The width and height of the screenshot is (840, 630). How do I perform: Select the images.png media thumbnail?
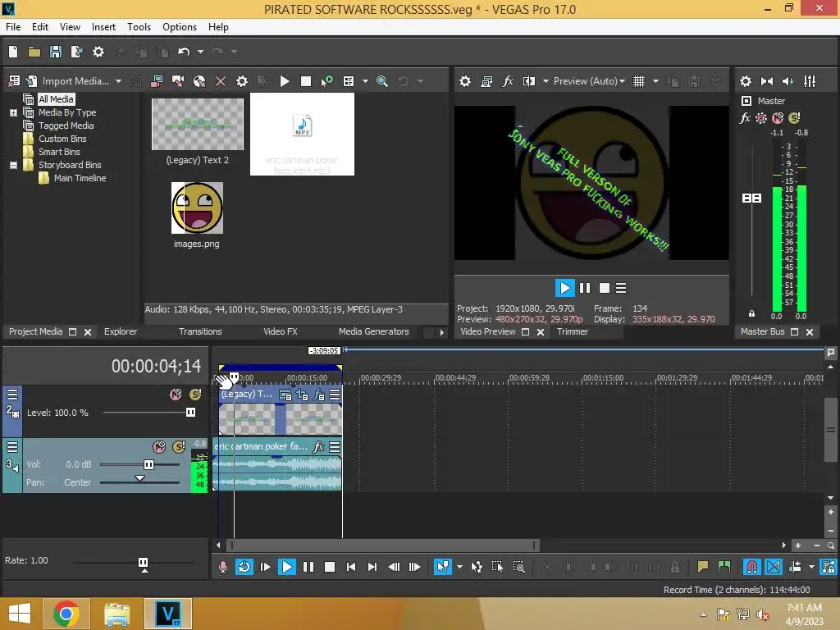coord(197,208)
